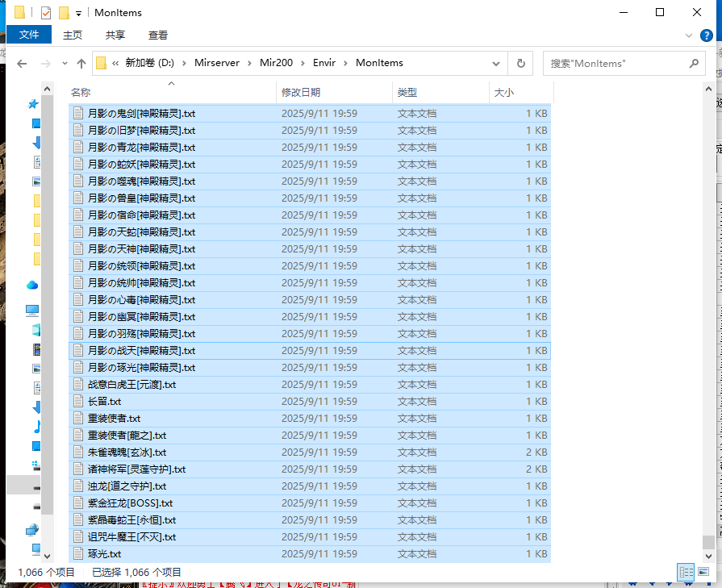The width and height of the screenshot is (722, 588).
Task: Click the New folder icon in title bar
Action: 64,13
